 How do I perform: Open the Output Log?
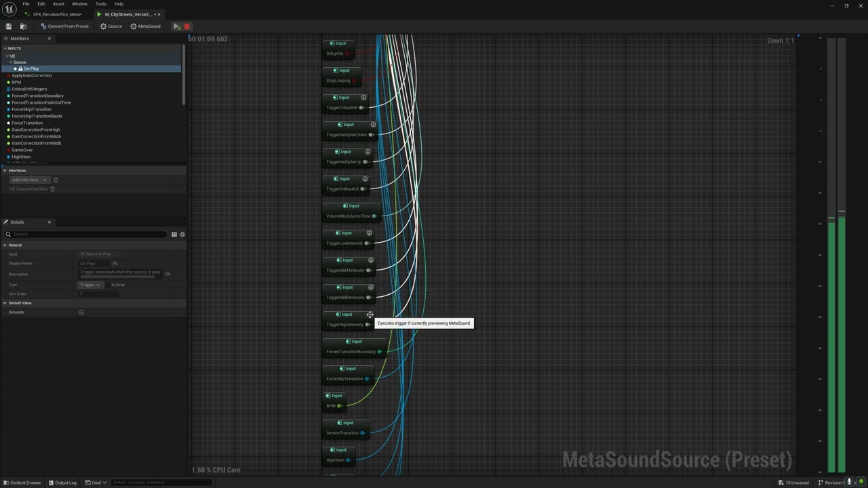(62, 483)
